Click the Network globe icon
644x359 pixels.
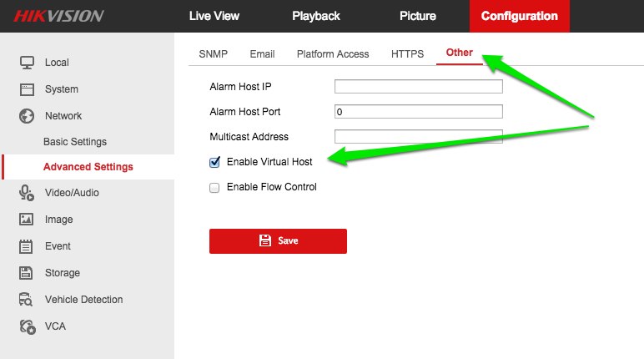[27, 116]
